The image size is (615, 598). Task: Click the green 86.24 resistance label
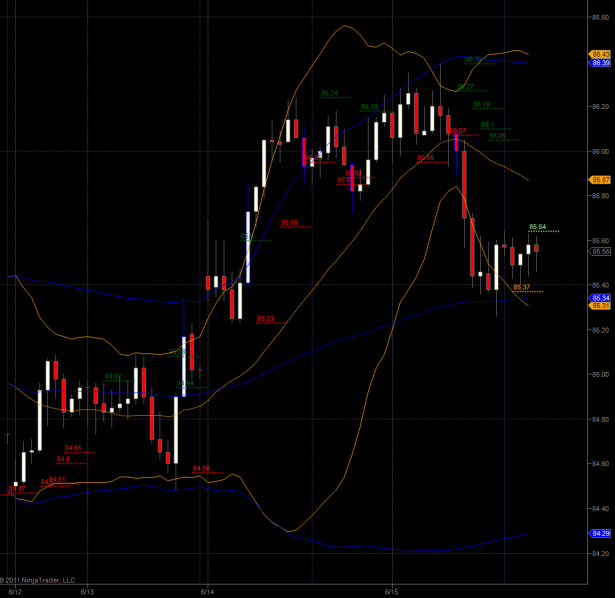tap(329, 93)
